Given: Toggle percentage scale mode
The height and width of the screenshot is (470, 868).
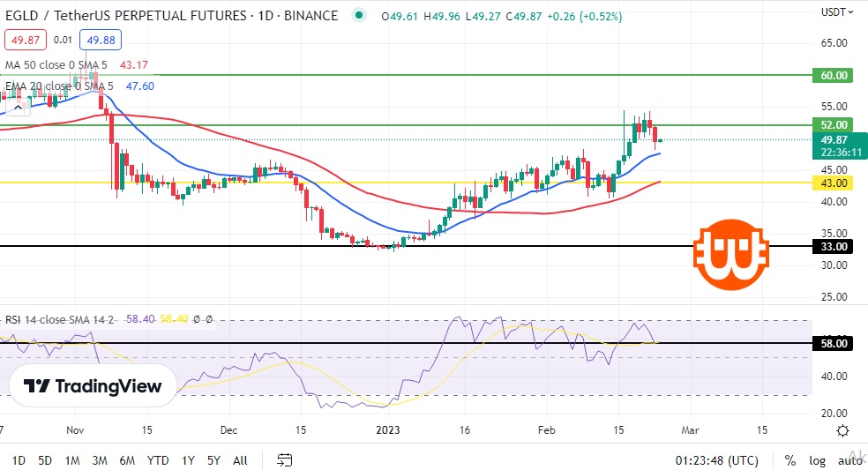Looking at the screenshot, I should click(x=790, y=459).
